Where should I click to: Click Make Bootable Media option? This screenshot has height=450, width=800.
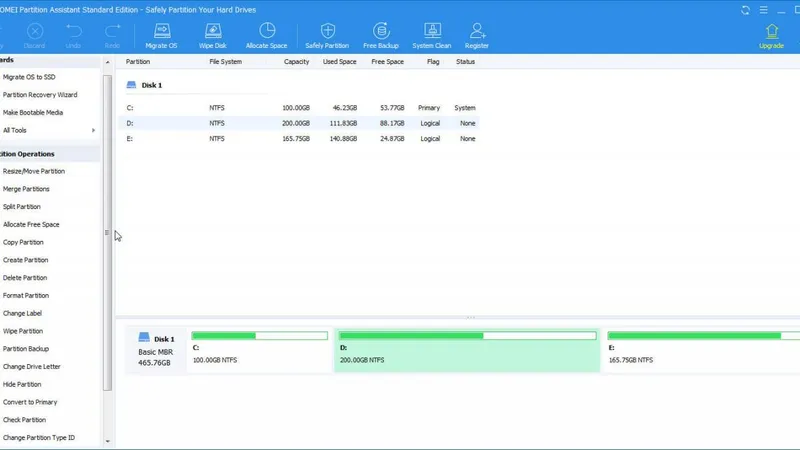(x=33, y=112)
